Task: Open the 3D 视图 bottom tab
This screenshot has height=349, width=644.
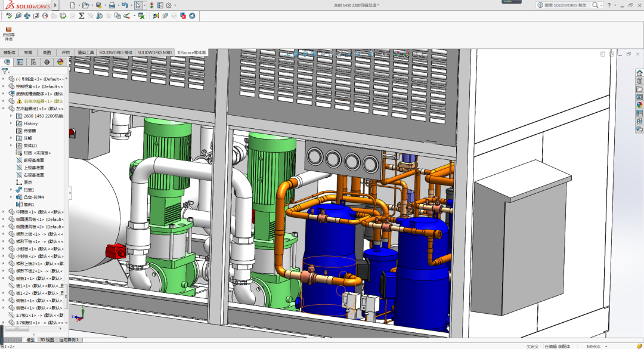Action: 47,339
